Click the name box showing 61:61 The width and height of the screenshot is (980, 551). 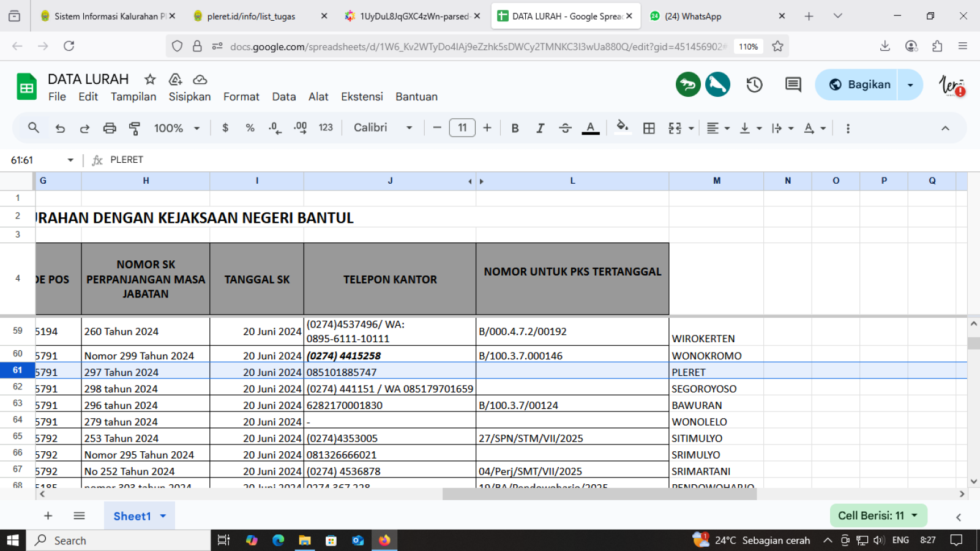(x=36, y=160)
